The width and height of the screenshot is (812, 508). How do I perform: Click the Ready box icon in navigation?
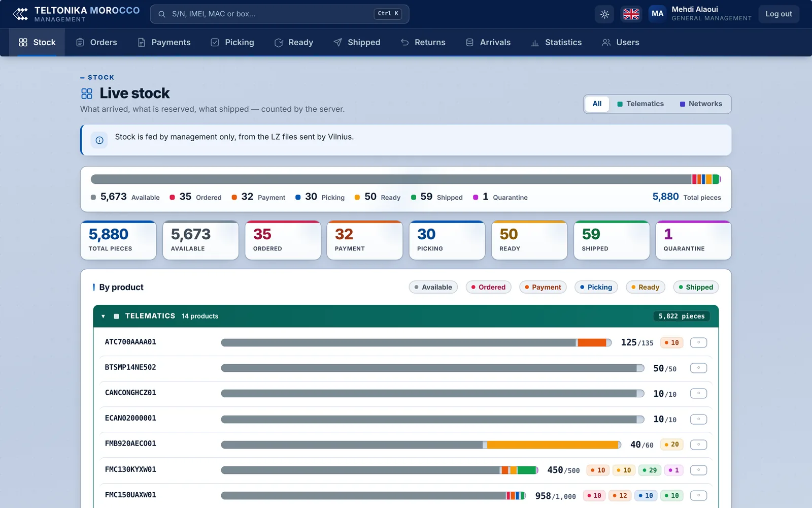(x=279, y=43)
